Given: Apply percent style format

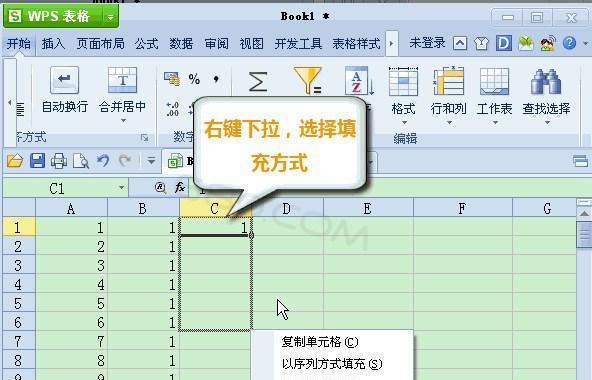Looking at the screenshot, I should coord(194,79).
